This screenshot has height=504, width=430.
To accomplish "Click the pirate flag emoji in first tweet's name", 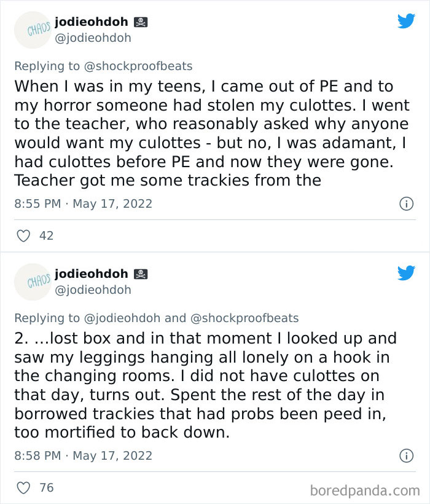I will tap(141, 22).
